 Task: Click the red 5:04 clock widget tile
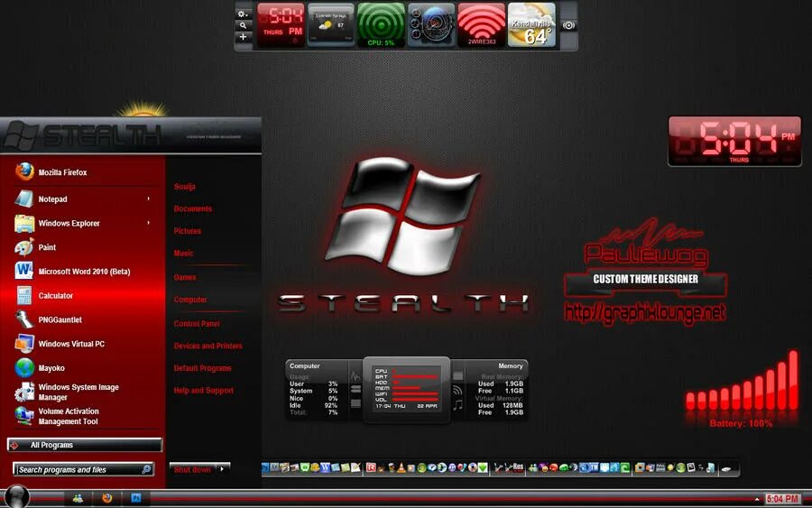pyautogui.click(x=281, y=25)
